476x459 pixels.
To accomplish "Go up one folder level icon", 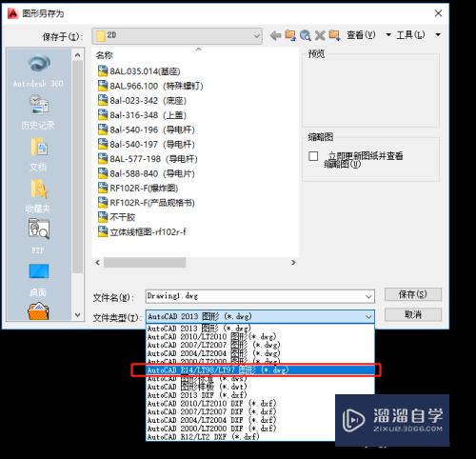I will coord(290,35).
